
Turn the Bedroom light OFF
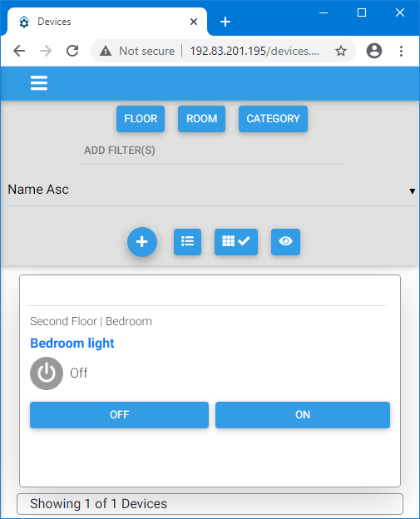(119, 415)
